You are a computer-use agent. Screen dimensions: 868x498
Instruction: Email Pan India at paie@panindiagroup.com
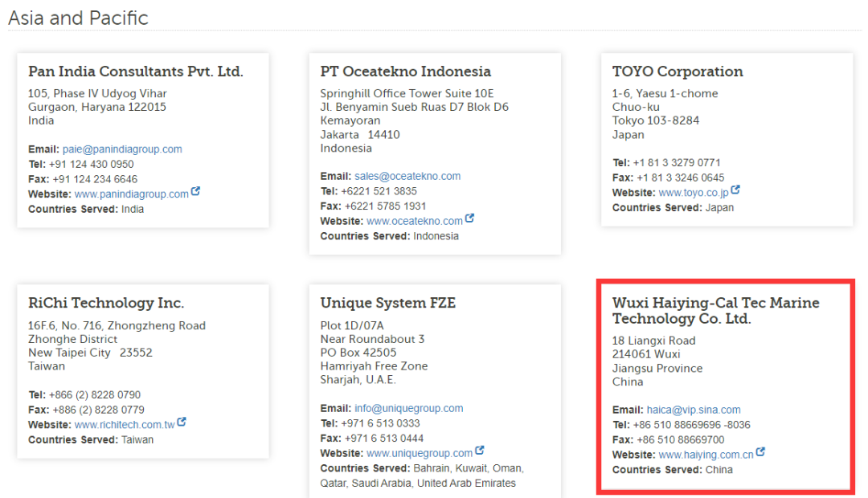(122, 149)
